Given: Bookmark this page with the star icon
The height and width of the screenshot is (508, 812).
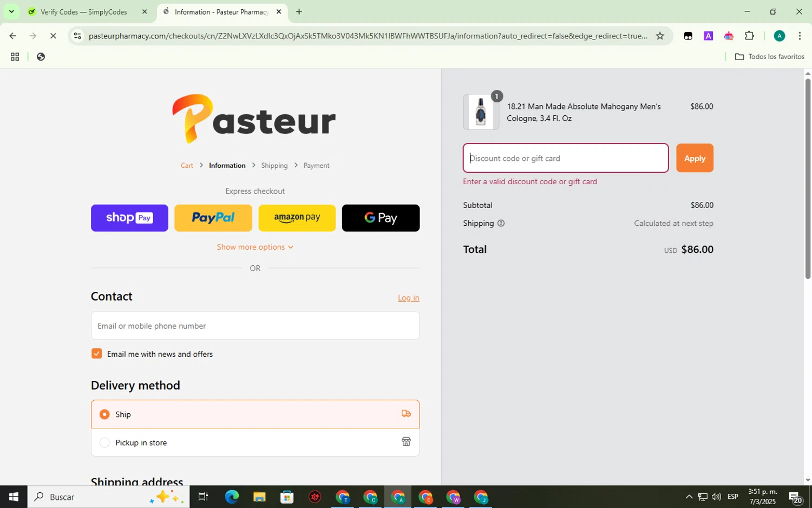Looking at the screenshot, I should [x=660, y=36].
